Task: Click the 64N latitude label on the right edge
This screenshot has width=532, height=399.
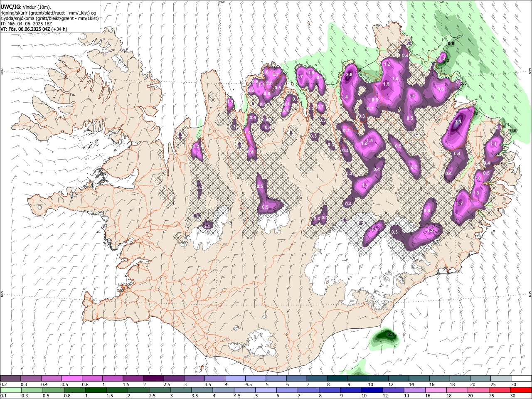Action: 530,293
